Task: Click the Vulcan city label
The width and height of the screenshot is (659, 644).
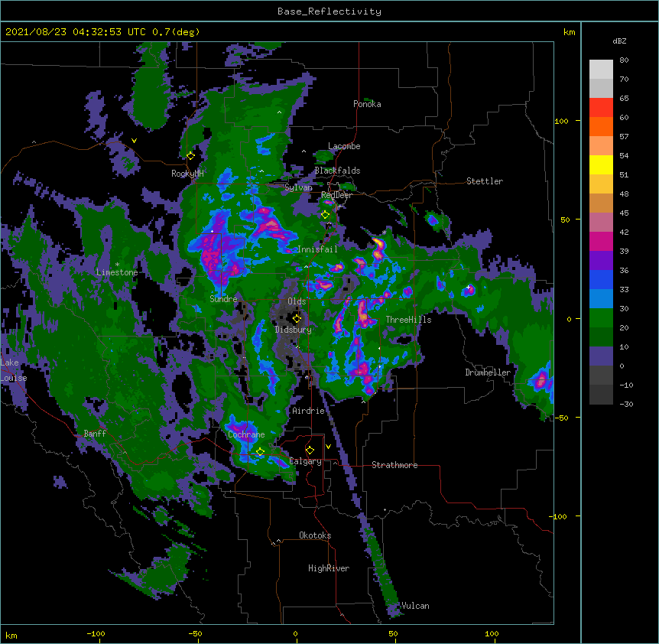Action: pyautogui.click(x=415, y=606)
